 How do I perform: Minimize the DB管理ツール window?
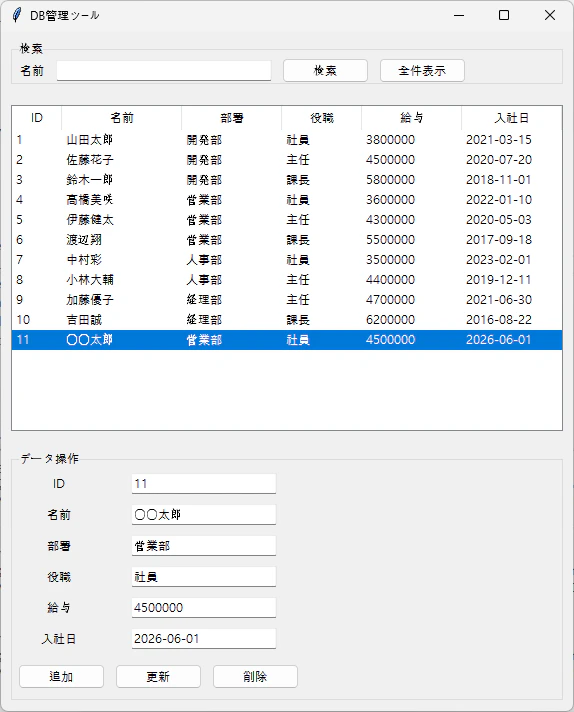click(x=459, y=15)
